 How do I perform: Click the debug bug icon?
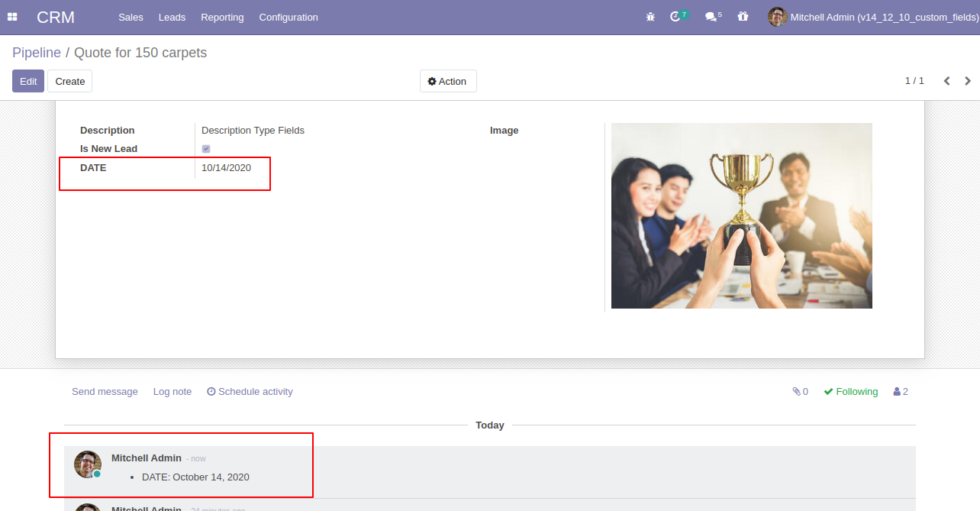650,17
